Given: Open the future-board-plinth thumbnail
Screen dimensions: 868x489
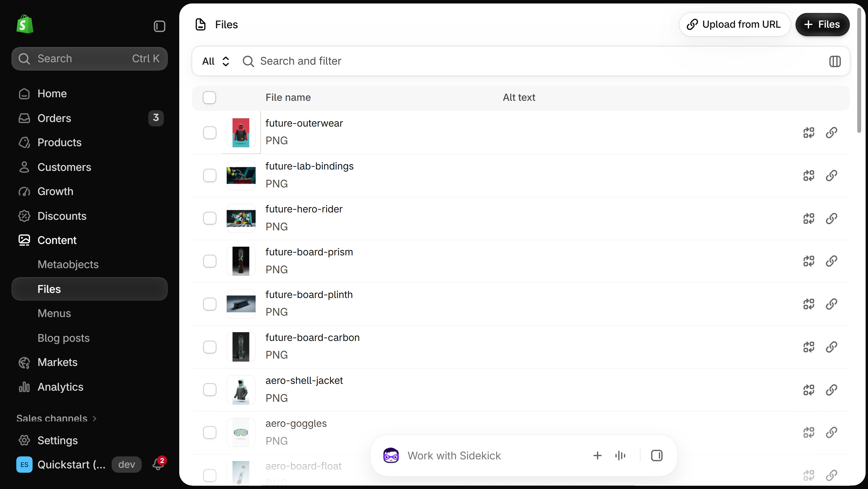Looking at the screenshot, I should (x=241, y=304).
